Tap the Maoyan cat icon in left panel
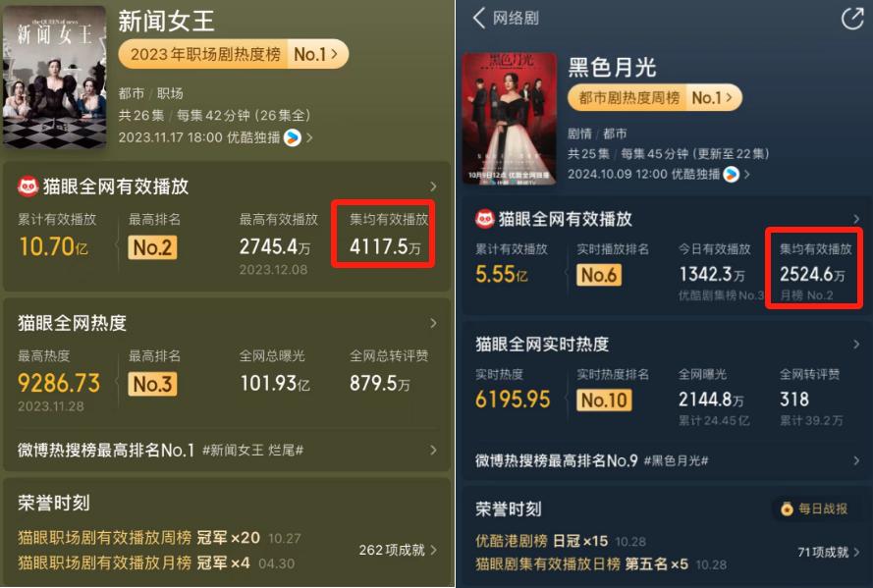 (27, 187)
